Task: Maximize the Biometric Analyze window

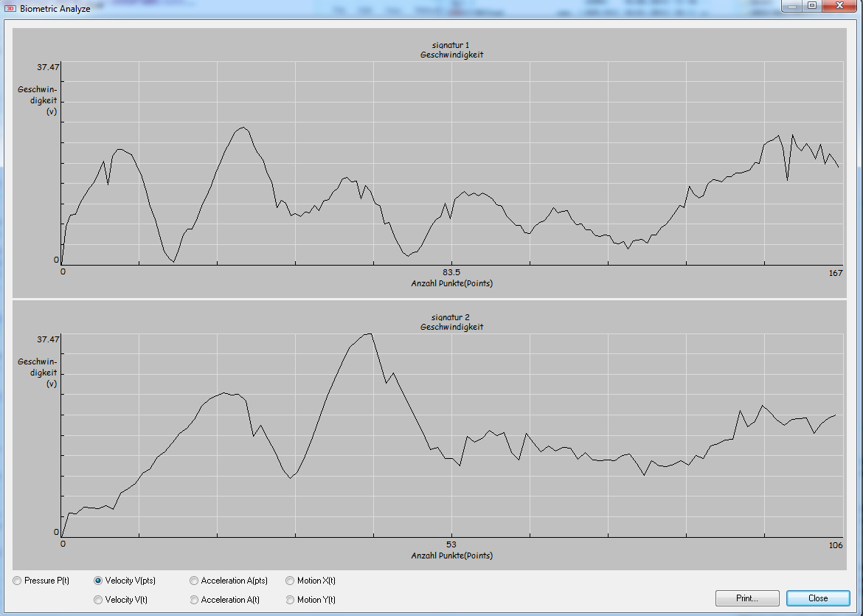Action: pos(812,6)
